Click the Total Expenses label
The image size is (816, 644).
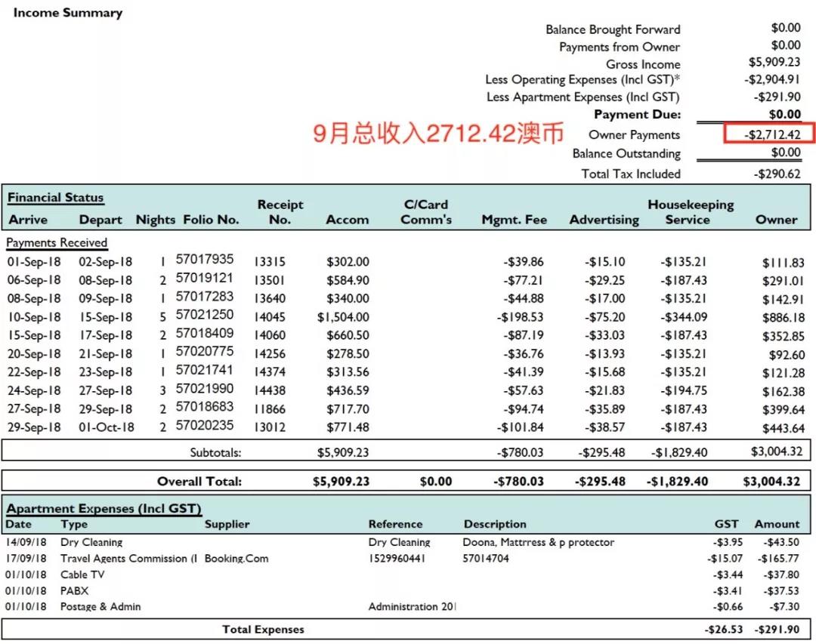(263, 629)
